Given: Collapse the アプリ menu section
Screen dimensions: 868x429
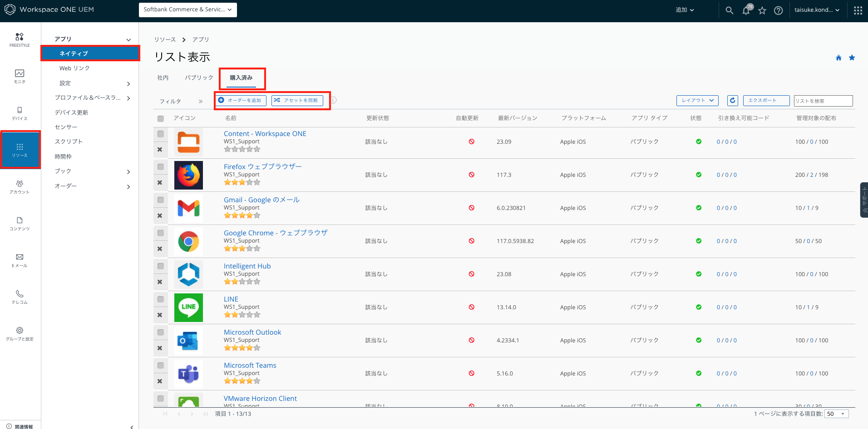Looking at the screenshot, I should click(128, 40).
